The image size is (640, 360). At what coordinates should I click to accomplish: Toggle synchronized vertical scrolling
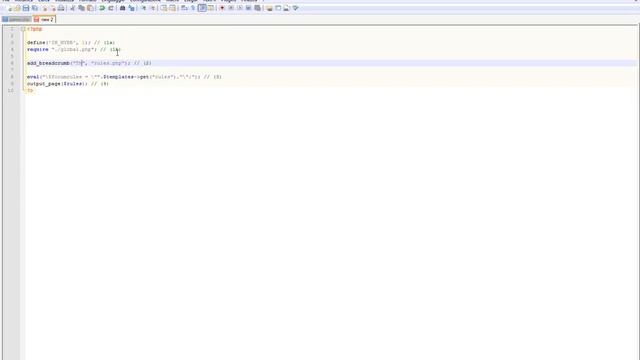(x=164, y=8)
